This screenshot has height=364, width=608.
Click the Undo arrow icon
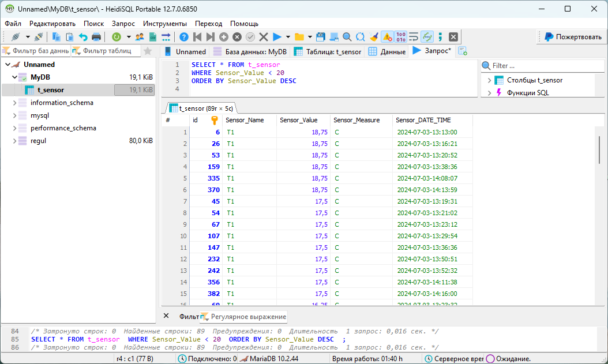coord(83,37)
